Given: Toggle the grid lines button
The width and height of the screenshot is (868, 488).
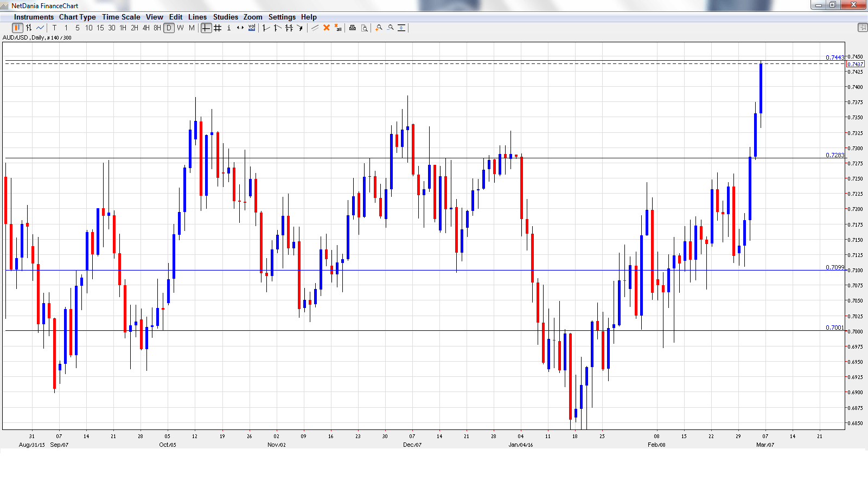Looking at the screenshot, I should point(218,28).
